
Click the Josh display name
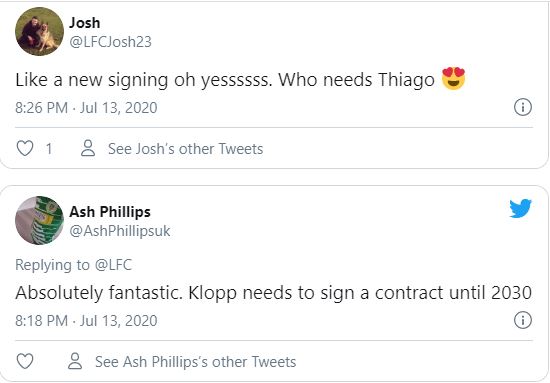[85, 23]
